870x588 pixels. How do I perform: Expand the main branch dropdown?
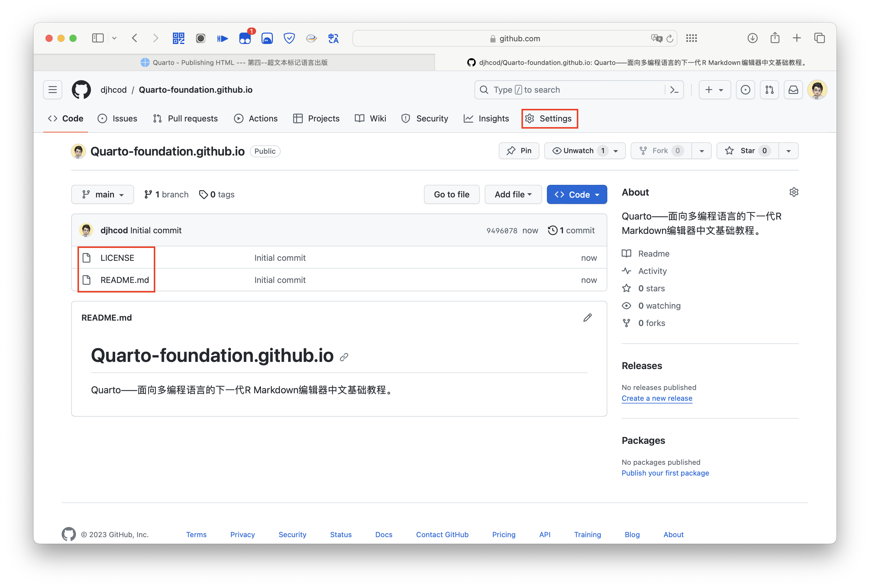point(103,195)
